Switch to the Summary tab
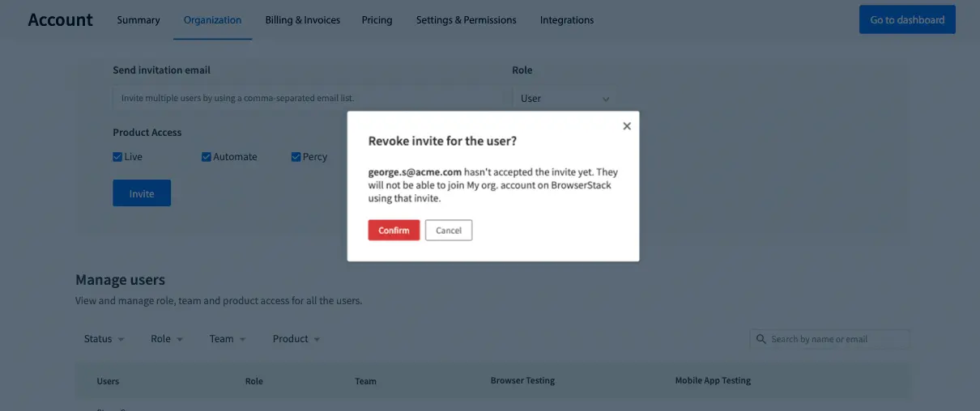Image resolution: width=980 pixels, height=411 pixels. click(x=138, y=20)
